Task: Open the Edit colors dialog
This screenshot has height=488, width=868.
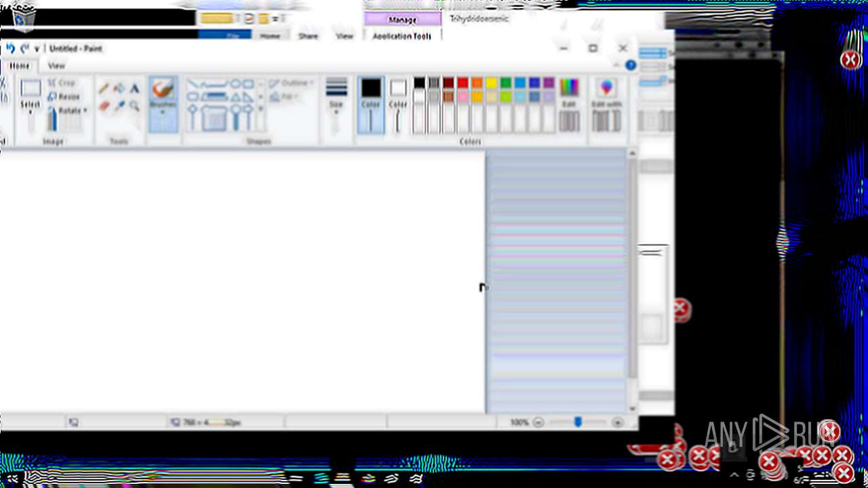Action: click(x=569, y=105)
